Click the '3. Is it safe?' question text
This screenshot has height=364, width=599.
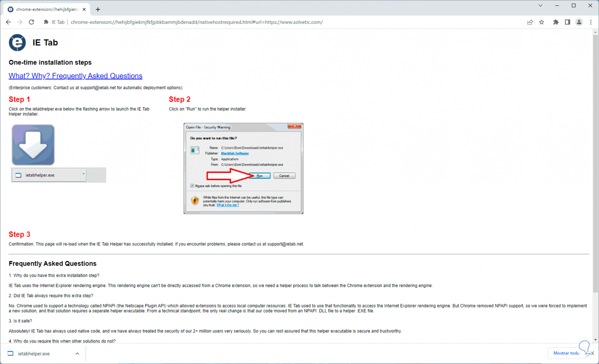[x=20, y=321]
